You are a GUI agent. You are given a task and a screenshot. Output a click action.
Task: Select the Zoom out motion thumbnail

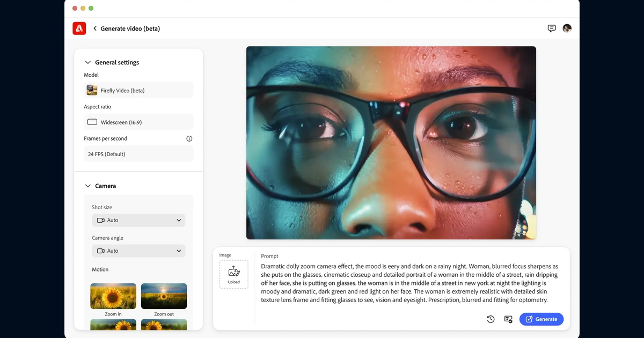pos(164,296)
